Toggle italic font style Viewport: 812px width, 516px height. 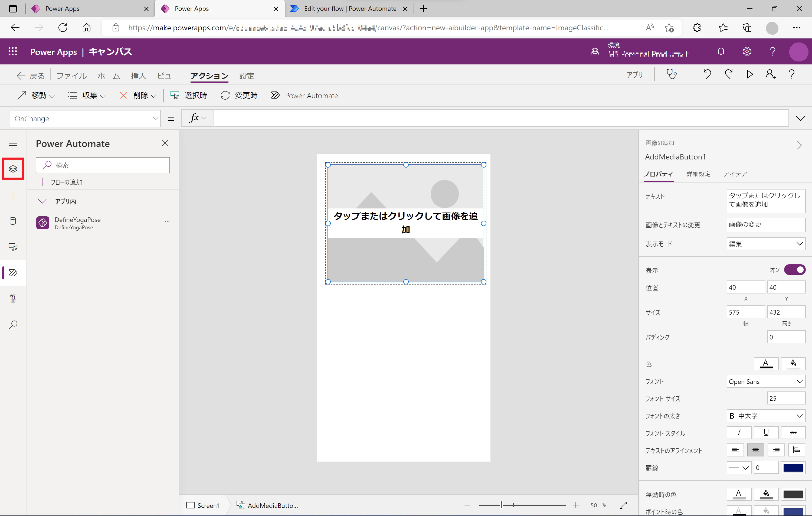pyautogui.click(x=739, y=432)
